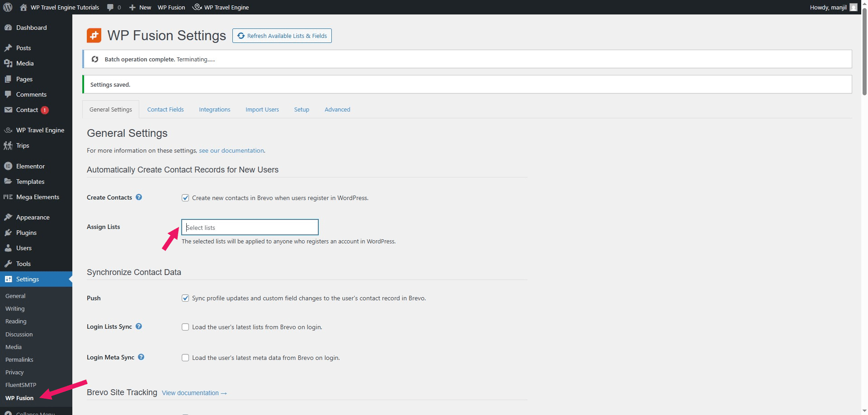The height and width of the screenshot is (415, 868).
Task: Collapse the admin sidebar menu
Action: 32,413
